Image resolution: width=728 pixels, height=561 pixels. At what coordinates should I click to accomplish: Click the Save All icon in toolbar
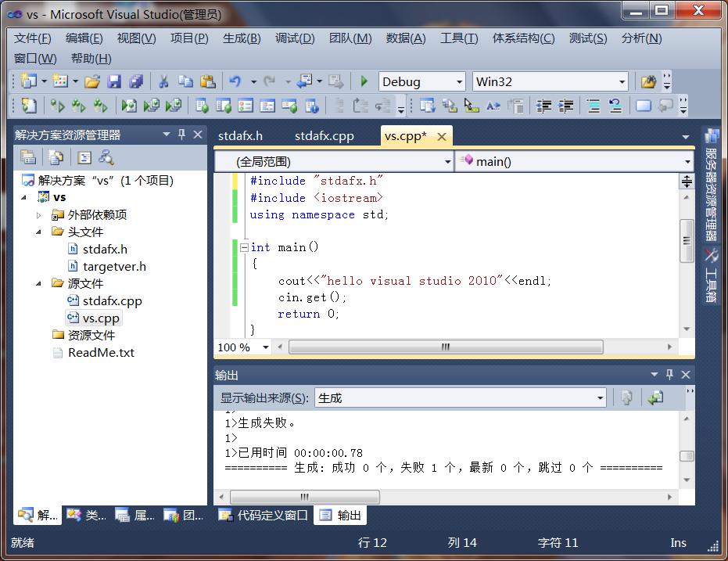[x=136, y=81]
